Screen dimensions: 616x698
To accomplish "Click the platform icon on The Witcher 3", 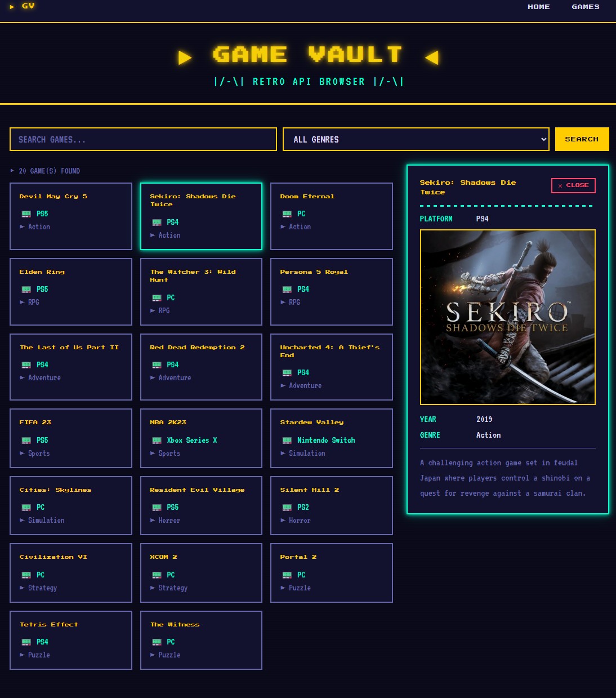I will (x=157, y=298).
